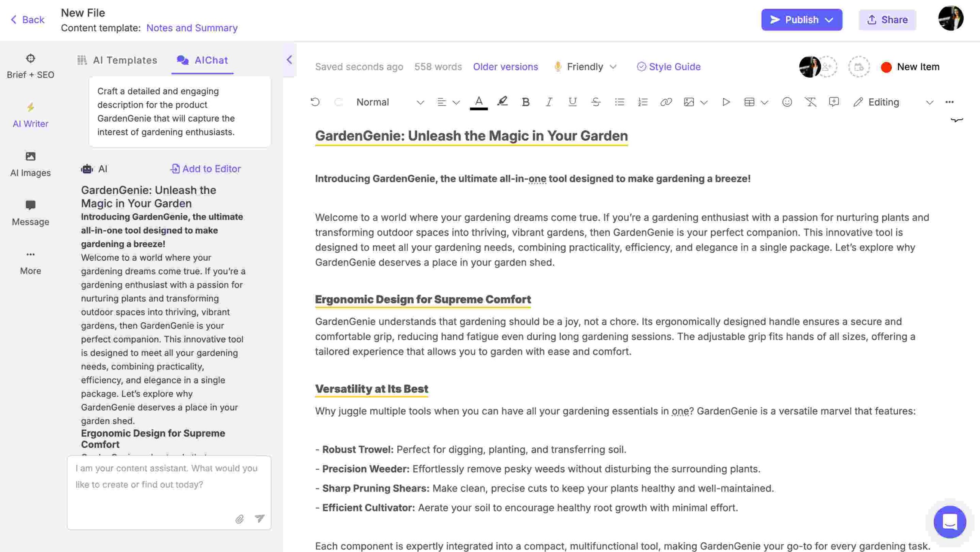This screenshot has height=552, width=980.
Task: Click the redo arrow icon
Action: (338, 102)
